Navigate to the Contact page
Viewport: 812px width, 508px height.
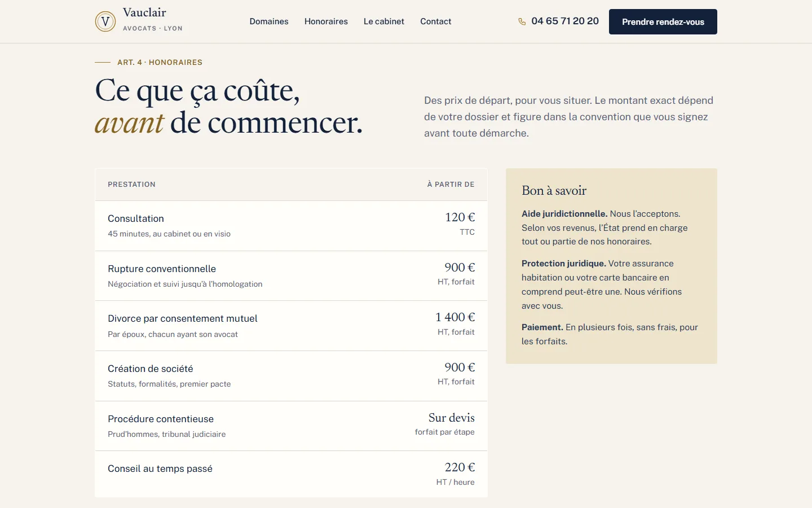coord(436,21)
